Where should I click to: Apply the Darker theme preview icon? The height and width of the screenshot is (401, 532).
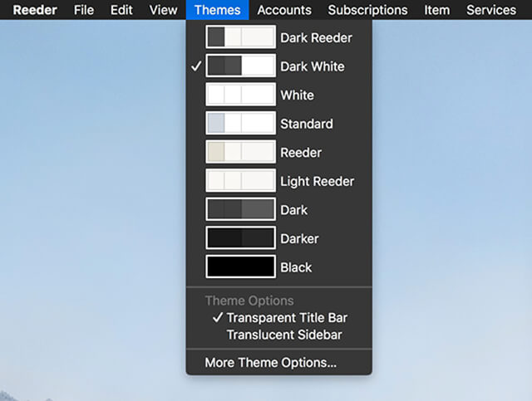(x=240, y=238)
